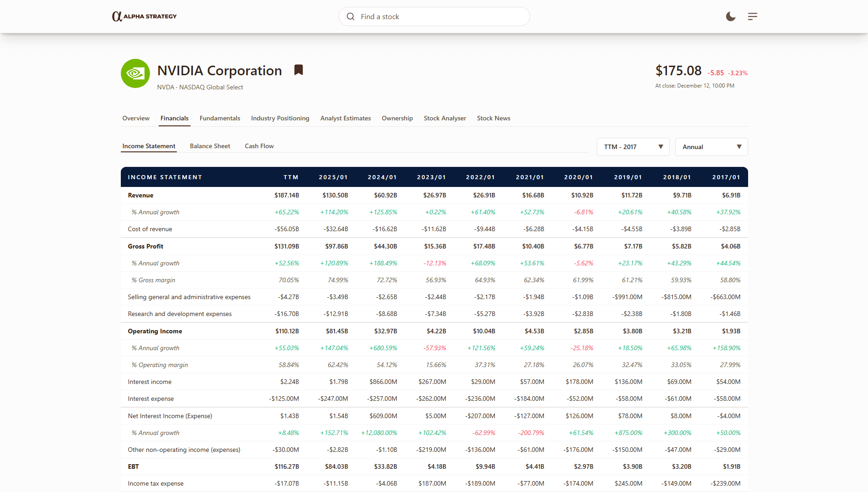Open the Cash Flow statement tab

(x=259, y=146)
